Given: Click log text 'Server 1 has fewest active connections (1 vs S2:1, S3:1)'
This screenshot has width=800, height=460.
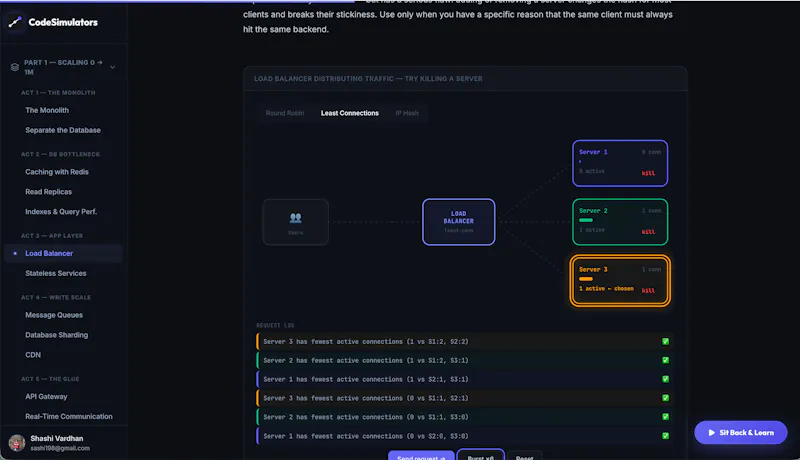Looking at the screenshot, I should click(x=366, y=379).
